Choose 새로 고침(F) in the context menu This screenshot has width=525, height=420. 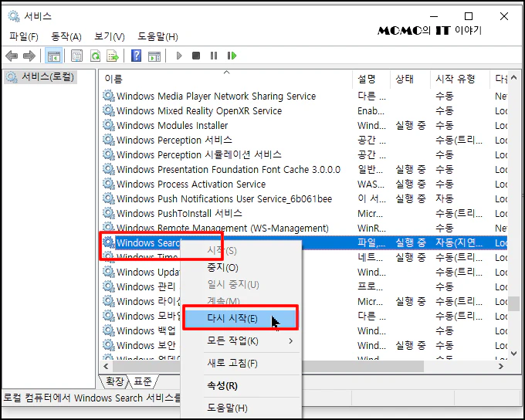pos(241,364)
